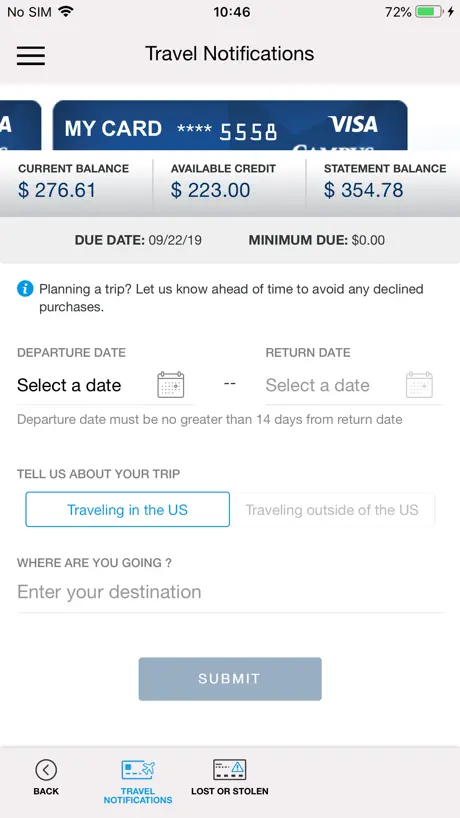
Task: Open the Return Date selector
Action: click(x=354, y=386)
